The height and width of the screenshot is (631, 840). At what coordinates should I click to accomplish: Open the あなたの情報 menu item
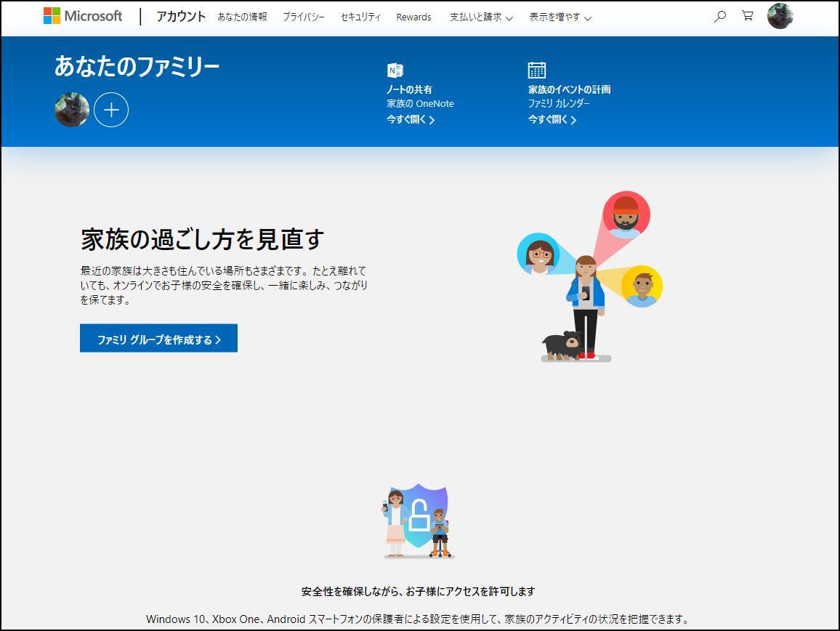click(242, 17)
